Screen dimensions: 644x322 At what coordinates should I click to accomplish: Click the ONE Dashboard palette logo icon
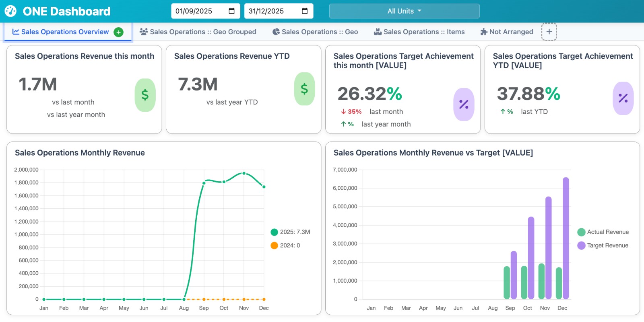10,11
